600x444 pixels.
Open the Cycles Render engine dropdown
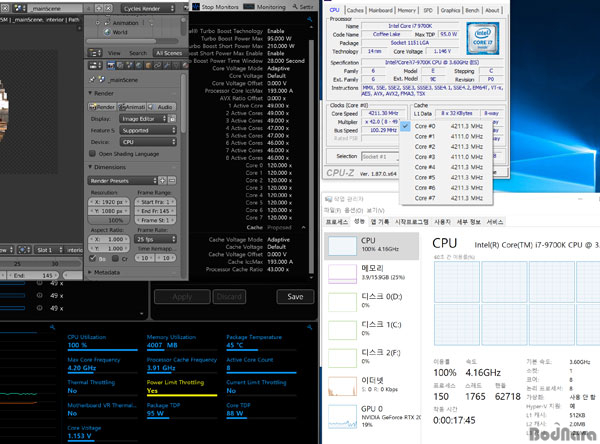(148, 8)
